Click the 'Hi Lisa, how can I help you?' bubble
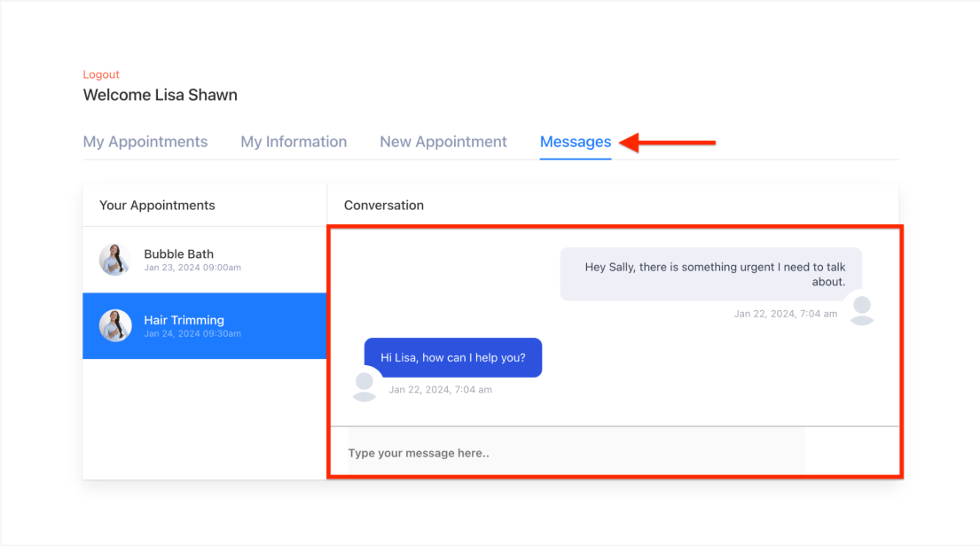This screenshot has width=980, height=546. click(453, 358)
